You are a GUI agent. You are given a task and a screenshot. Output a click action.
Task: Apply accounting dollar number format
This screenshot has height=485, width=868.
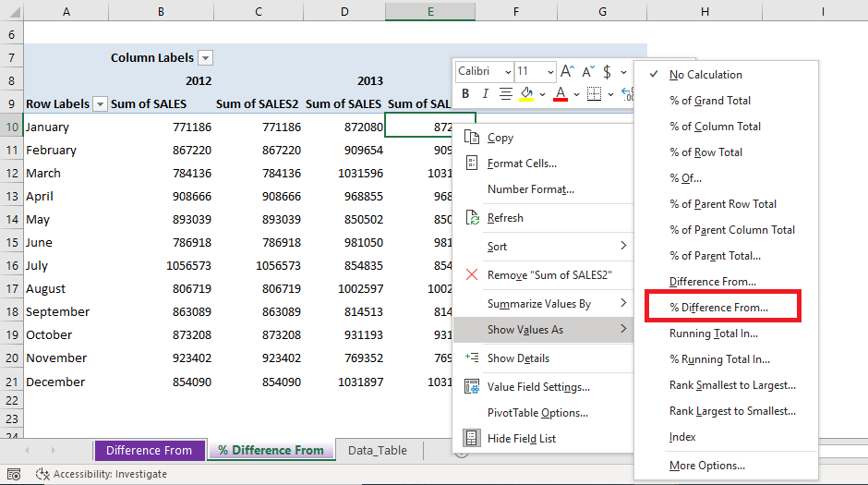click(608, 71)
